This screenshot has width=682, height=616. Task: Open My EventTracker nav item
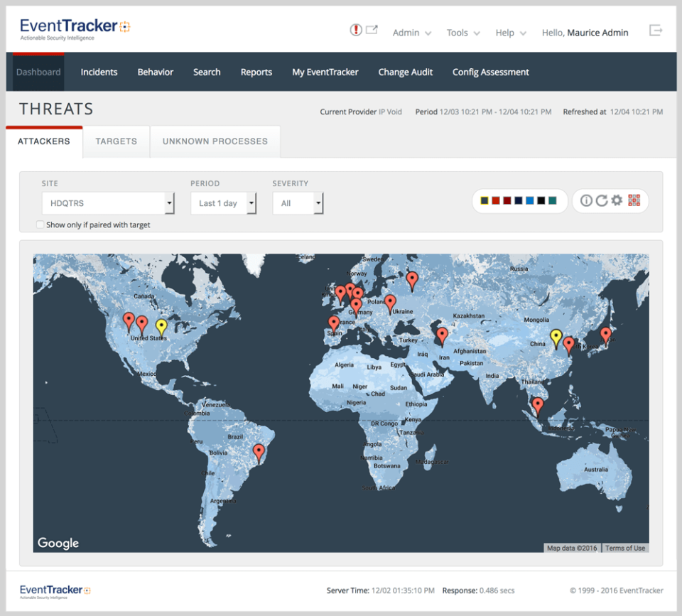point(325,72)
